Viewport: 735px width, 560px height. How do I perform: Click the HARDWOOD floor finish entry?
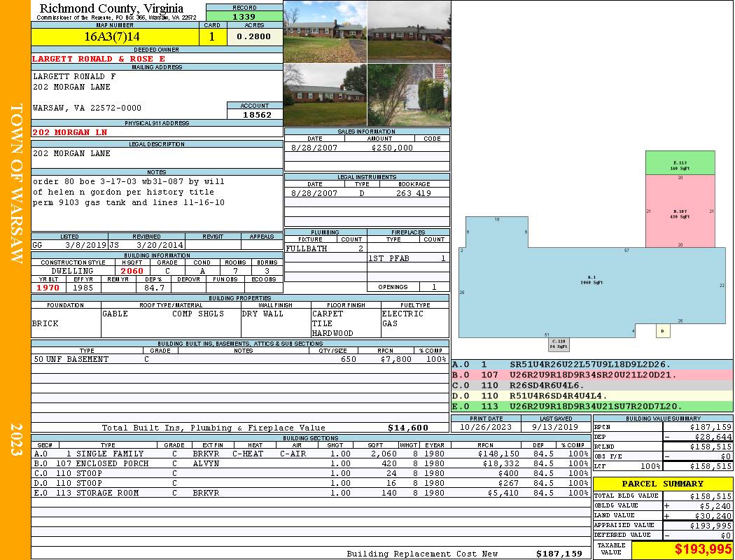pyautogui.click(x=332, y=333)
